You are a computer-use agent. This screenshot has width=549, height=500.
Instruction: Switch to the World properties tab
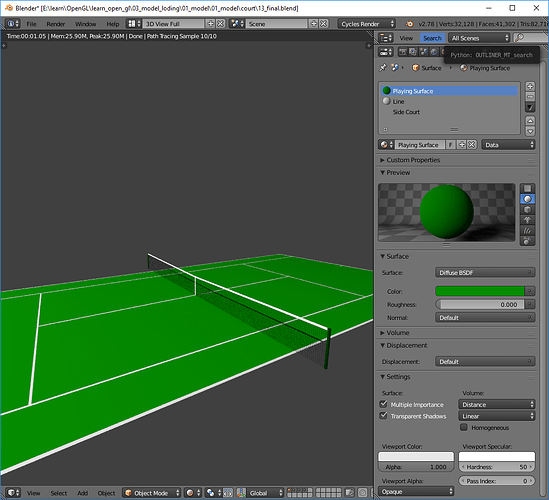click(434, 52)
